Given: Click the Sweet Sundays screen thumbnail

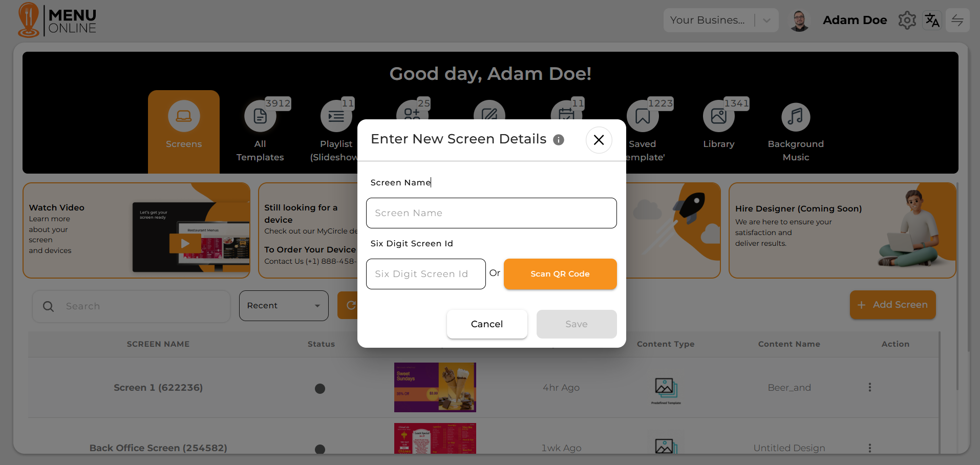Looking at the screenshot, I should pyautogui.click(x=435, y=387).
